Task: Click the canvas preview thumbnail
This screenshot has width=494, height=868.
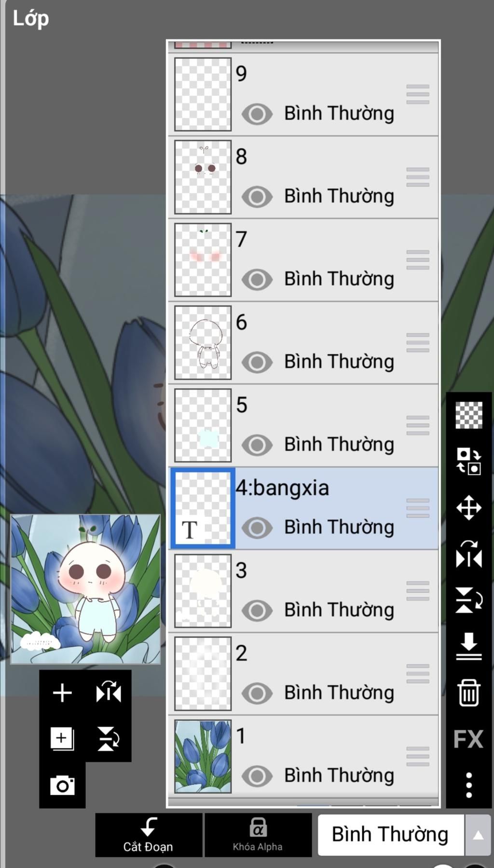Action: click(85, 589)
